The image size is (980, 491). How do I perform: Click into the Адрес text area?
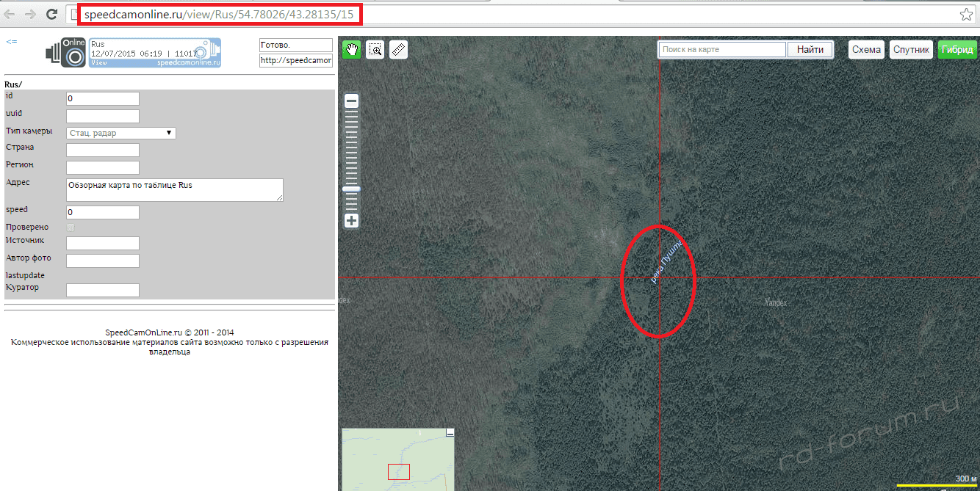point(174,189)
